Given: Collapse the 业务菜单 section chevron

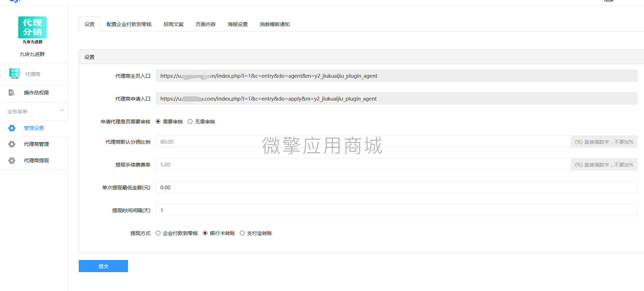Looking at the screenshot, I should pos(62,110).
